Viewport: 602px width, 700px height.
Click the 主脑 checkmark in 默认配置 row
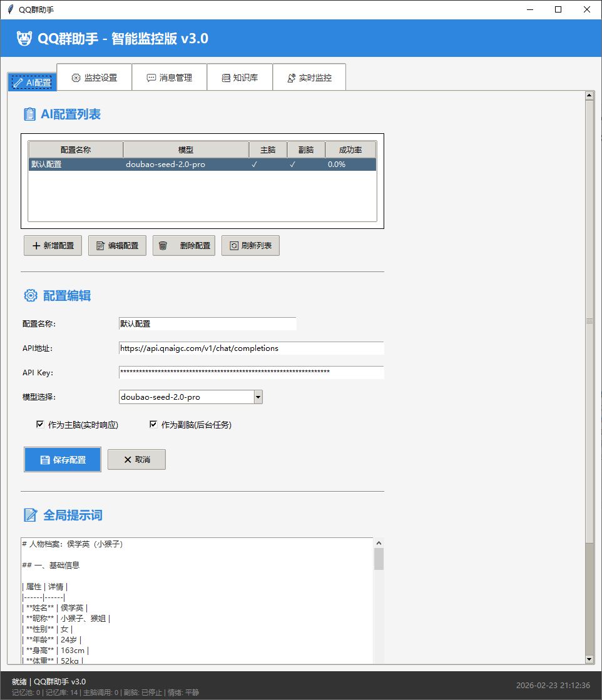[254, 165]
